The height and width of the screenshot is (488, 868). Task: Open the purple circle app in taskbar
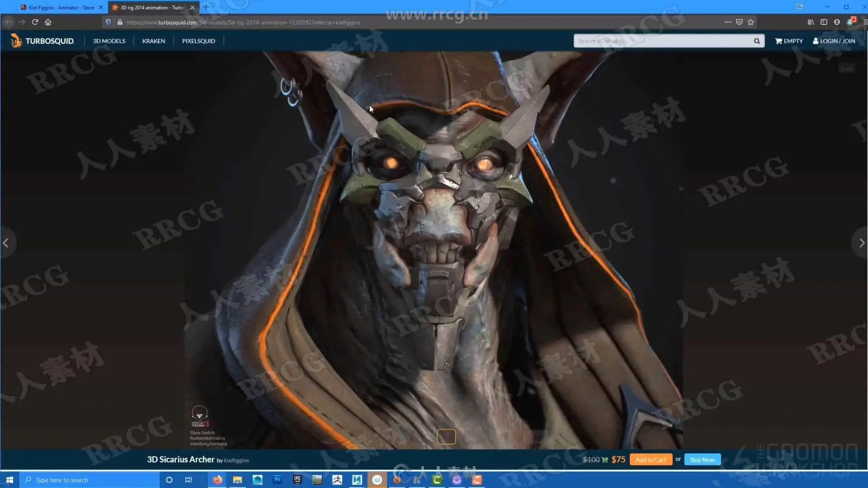457,480
